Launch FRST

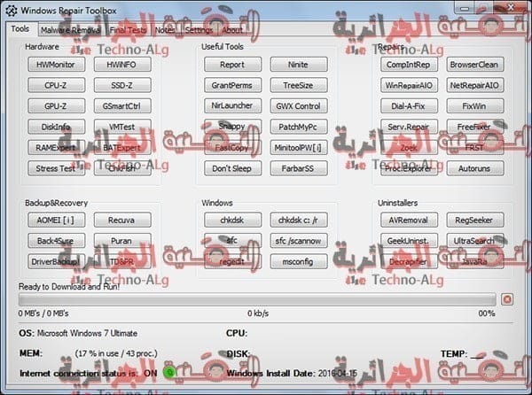[x=475, y=147]
